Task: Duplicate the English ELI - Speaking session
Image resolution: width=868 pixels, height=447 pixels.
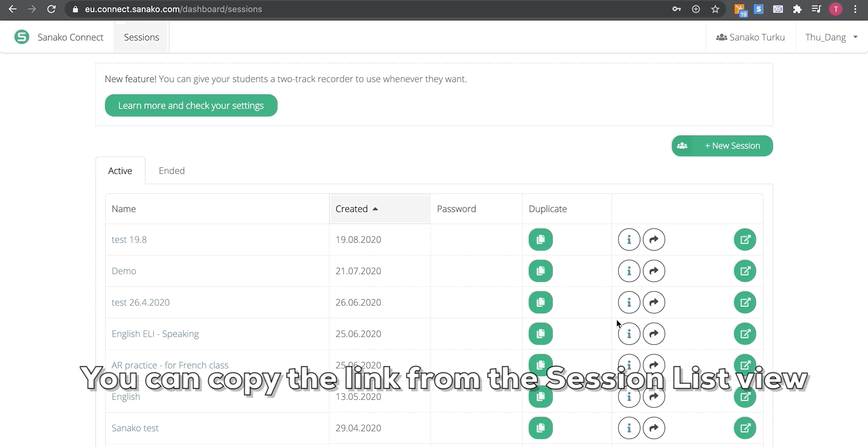Action: tap(540, 333)
